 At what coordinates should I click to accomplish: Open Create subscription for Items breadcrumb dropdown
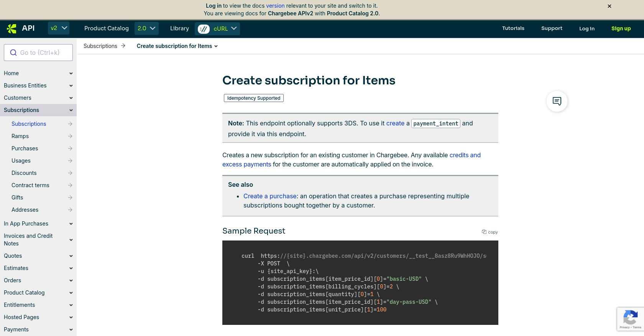(177, 46)
